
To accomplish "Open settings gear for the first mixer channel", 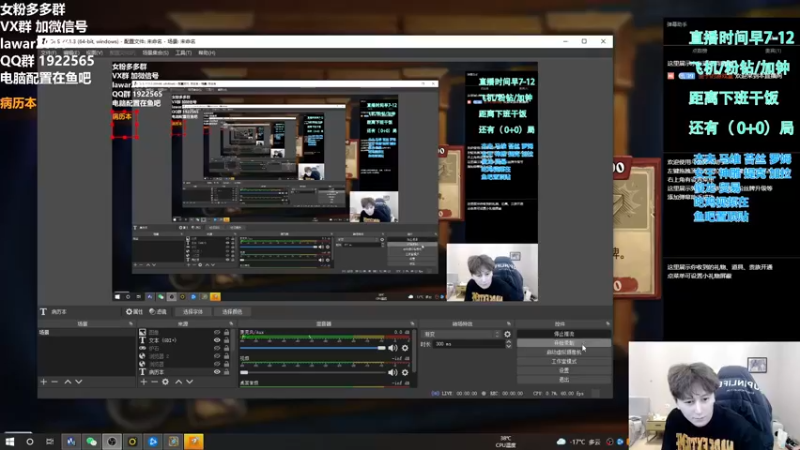I will tap(405, 348).
